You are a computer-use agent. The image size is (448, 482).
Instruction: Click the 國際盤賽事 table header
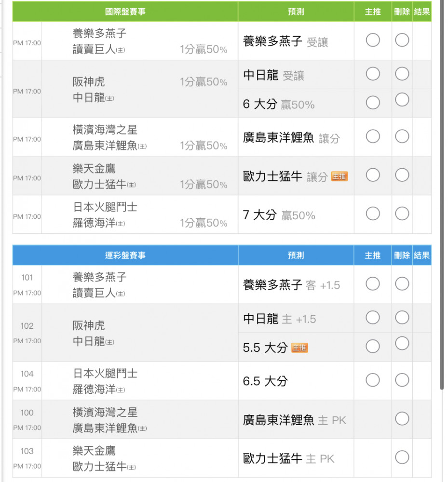pyautogui.click(x=125, y=12)
